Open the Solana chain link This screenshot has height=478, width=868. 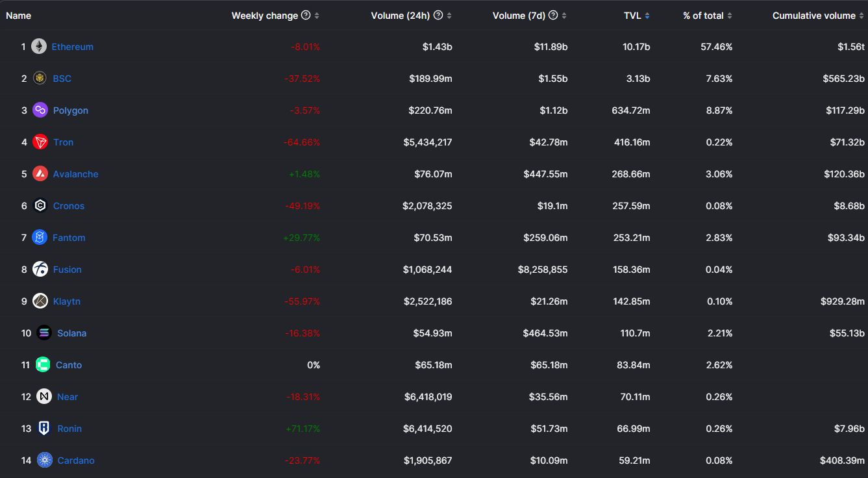(x=72, y=333)
